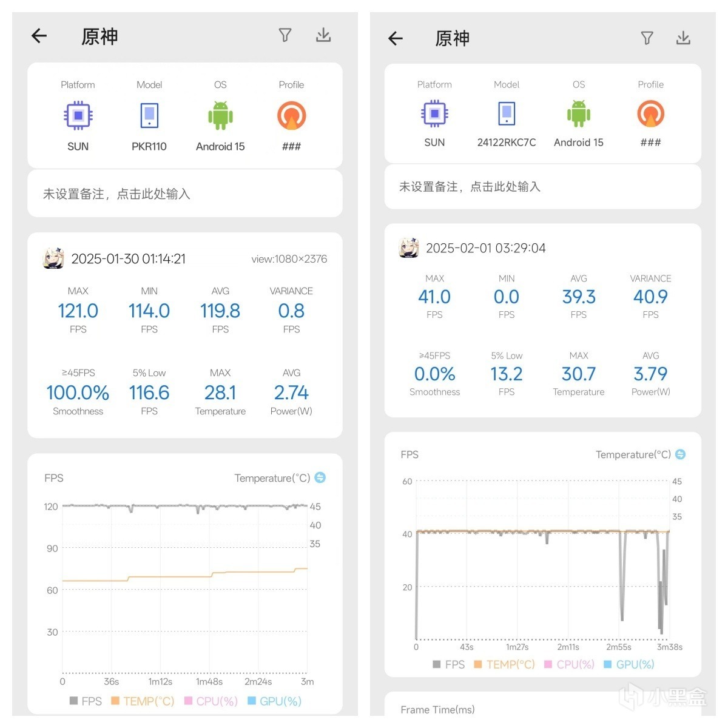Click 原神 title in left panel
728x728 pixels.
point(99,36)
